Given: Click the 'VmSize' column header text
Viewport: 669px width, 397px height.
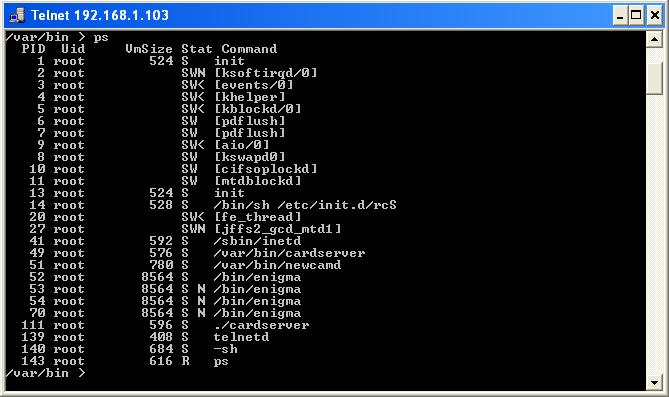Looking at the screenshot, I should 149,49.
